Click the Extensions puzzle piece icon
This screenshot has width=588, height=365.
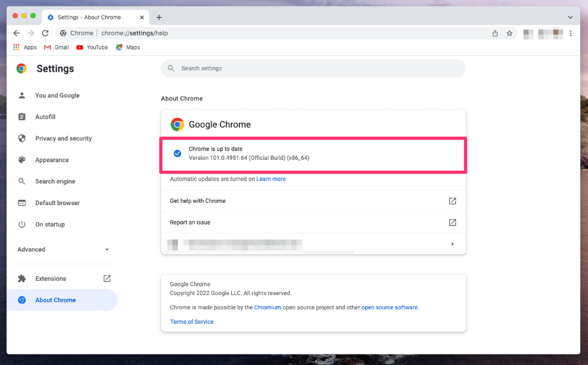(x=22, y=279)
